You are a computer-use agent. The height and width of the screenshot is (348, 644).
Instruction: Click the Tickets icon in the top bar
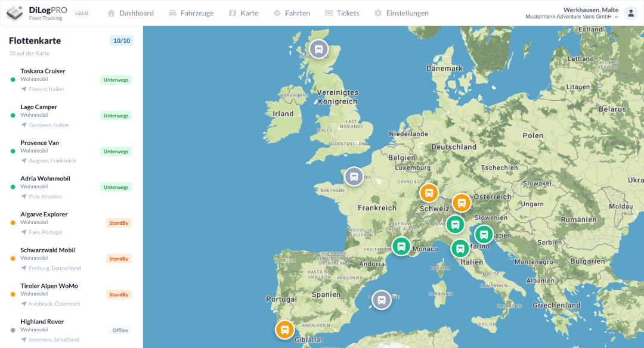pos(330,13)
